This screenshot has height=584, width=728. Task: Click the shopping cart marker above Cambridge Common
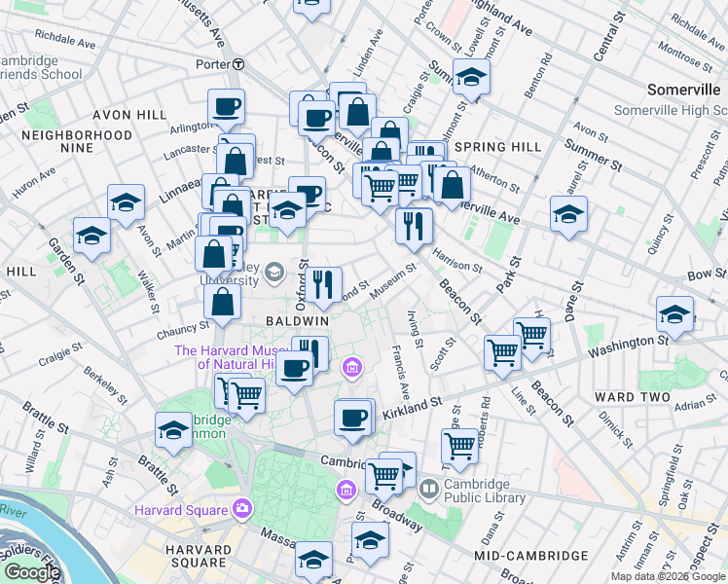pyautogui.click(x=246, y=396)
